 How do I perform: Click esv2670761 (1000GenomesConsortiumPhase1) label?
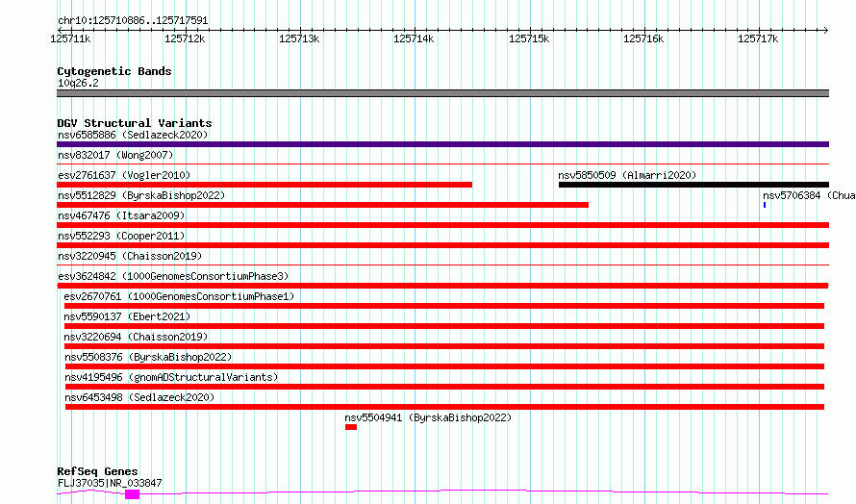[x=179, y=296]
